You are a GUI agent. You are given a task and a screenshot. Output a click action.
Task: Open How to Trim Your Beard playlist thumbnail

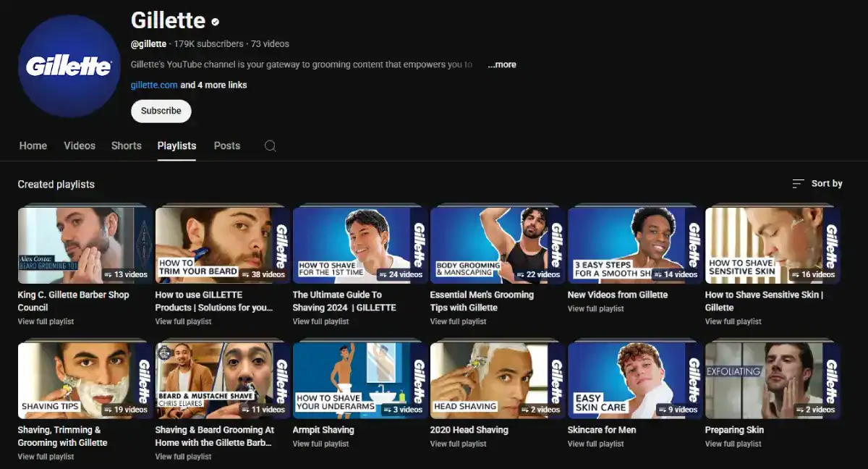(223, 245)
